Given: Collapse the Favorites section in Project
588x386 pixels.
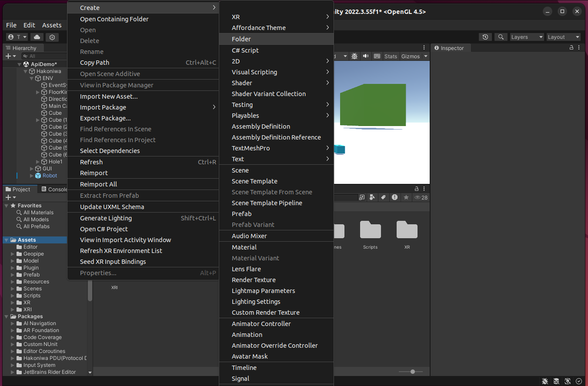Looking at the screenshot, I should click(6, 206).
